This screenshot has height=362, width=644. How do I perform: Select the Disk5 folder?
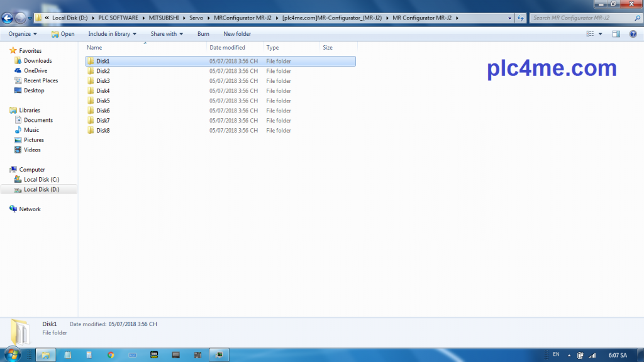103,101
